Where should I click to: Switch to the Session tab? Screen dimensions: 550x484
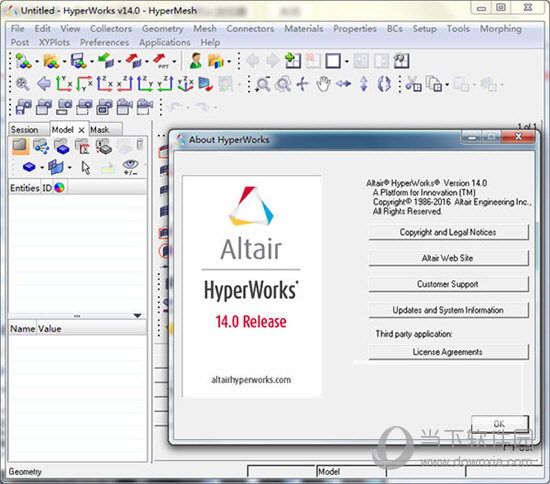pyautogui.click(x=28, y=129)
